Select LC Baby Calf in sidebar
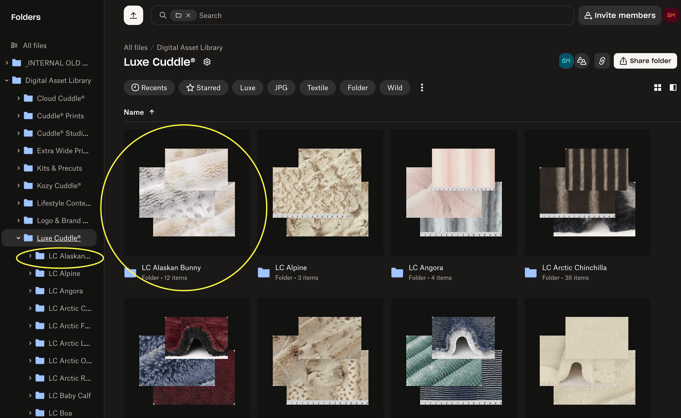The image size is (681, 418). coord(69,395)
